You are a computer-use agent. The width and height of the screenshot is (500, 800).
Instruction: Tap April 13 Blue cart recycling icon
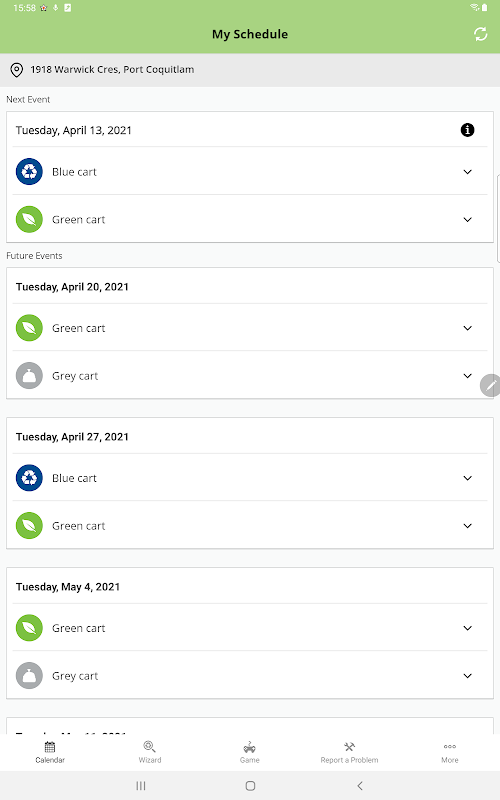point(29,171)
